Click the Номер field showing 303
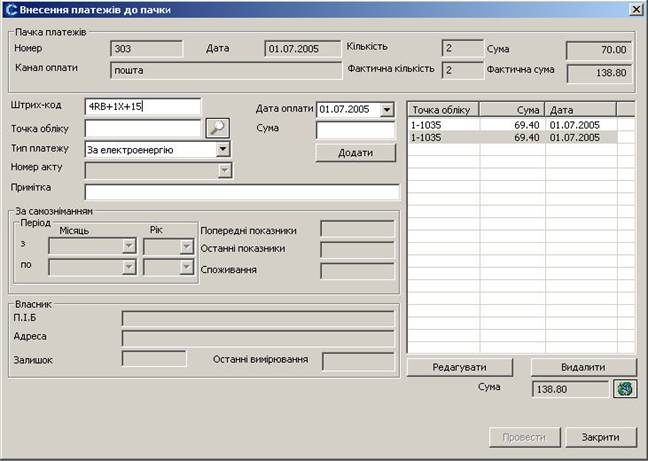 (x=146, y=49)
